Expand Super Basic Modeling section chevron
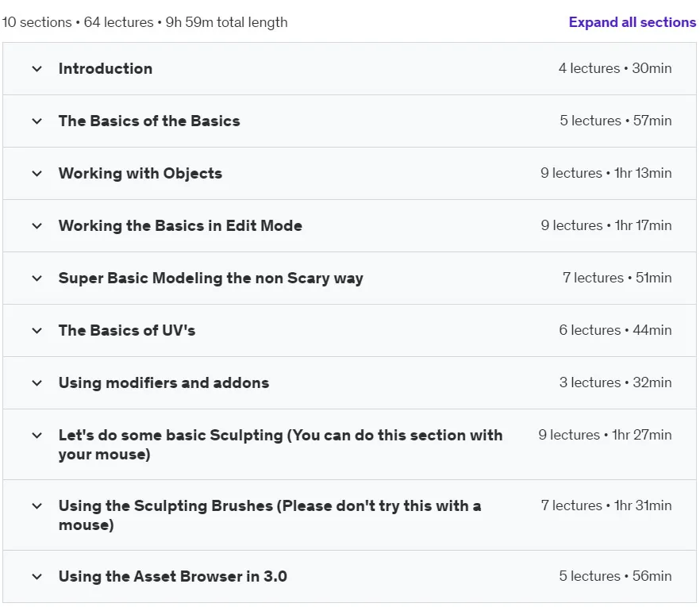The width and height of the screenshot is (700, 607). [37, 279]
